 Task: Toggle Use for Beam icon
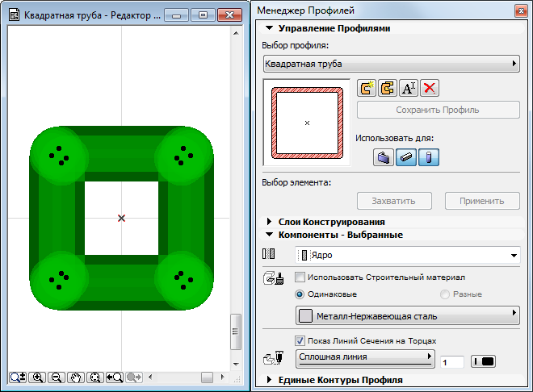[x=406, y=157]
